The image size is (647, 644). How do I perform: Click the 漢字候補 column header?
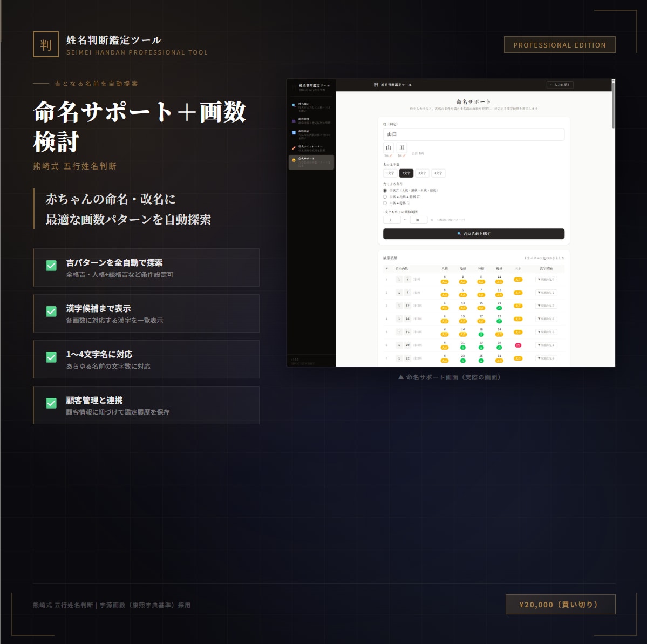coord(546,268)
